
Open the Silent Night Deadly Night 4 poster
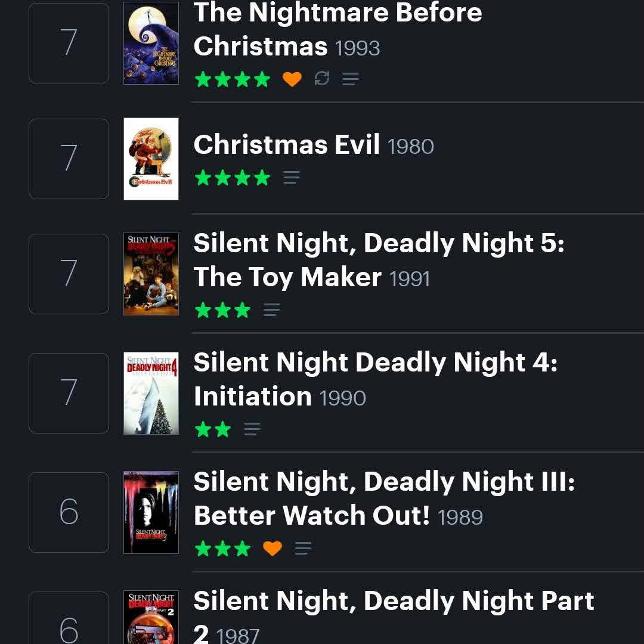[151, 393]
